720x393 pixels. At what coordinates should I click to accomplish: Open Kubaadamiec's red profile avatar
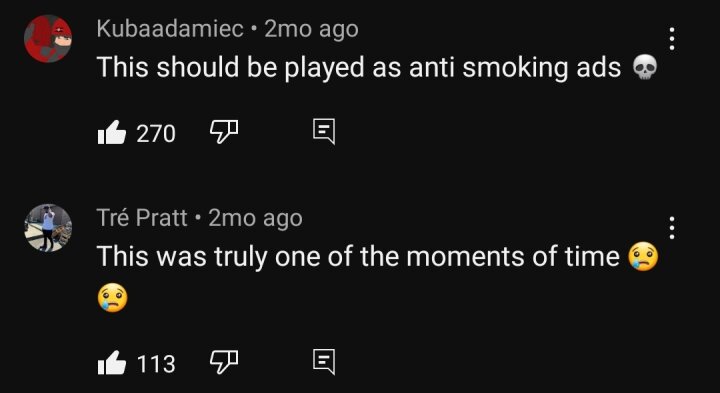click(x=48, y=39)
